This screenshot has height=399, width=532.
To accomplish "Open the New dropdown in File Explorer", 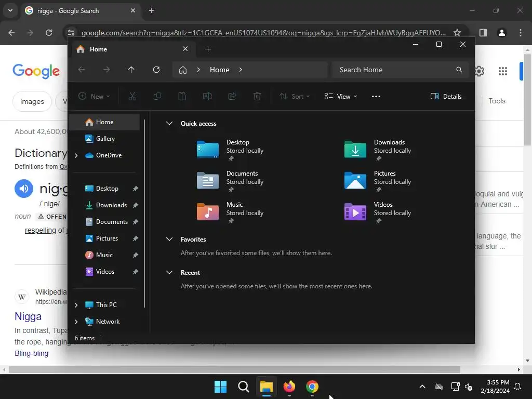I will click(x=94, y=96).
